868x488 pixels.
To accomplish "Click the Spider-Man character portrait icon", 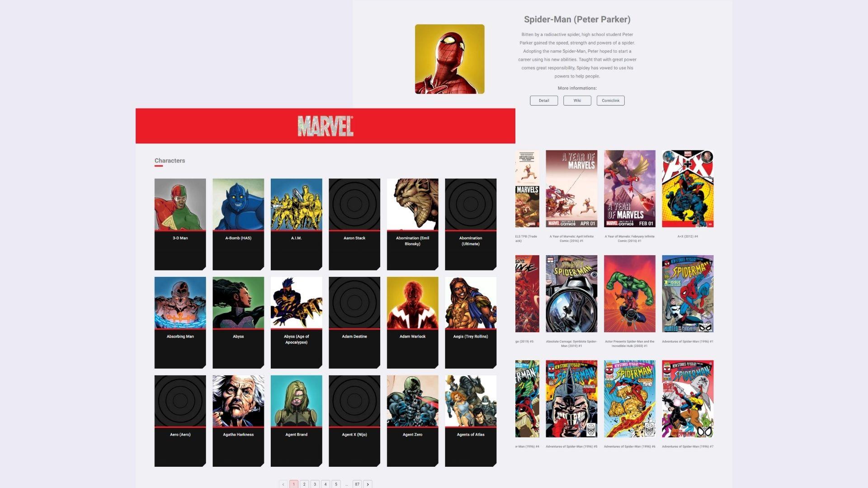I will coord(450,59).
